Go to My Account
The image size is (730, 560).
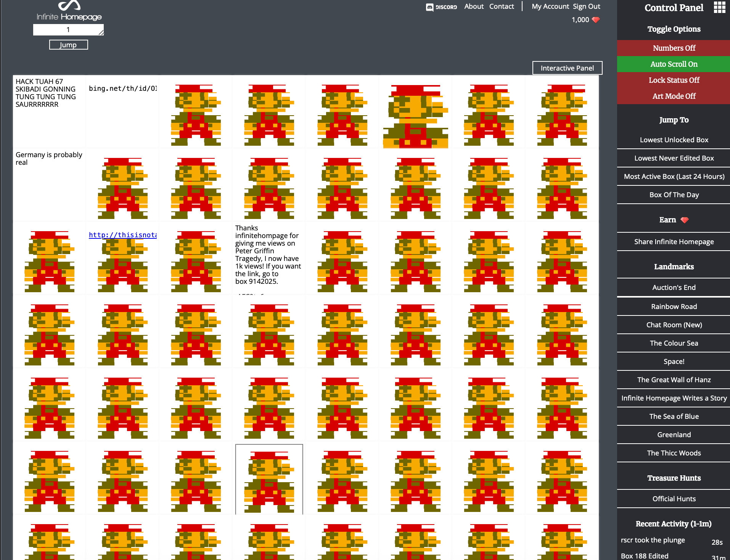tap(550, 6)
